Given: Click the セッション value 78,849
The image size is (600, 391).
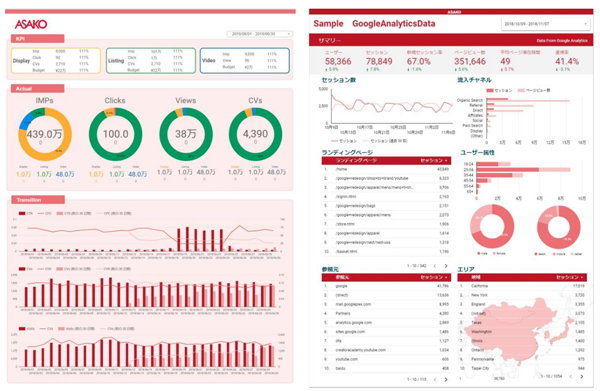Looking at the screenshot, I should [379, 61].
